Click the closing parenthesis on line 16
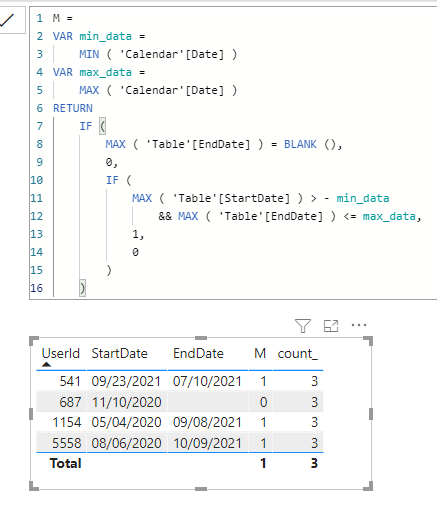 83,288
